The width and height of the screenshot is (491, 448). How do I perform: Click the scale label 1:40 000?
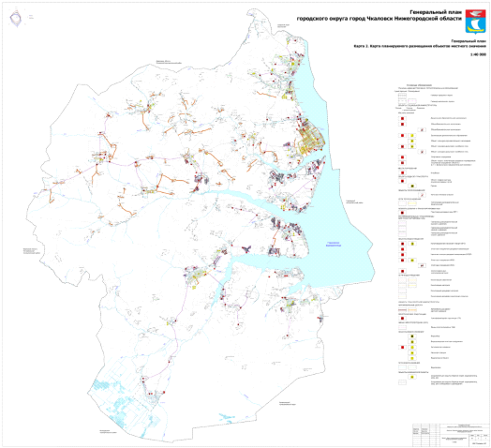tap(478, 54)
